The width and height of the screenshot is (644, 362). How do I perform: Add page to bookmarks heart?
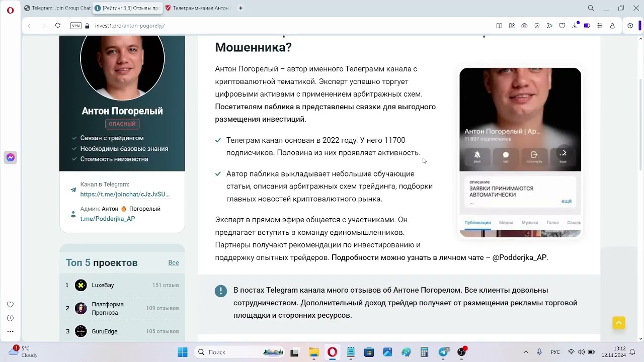click(x=562, y=26)
